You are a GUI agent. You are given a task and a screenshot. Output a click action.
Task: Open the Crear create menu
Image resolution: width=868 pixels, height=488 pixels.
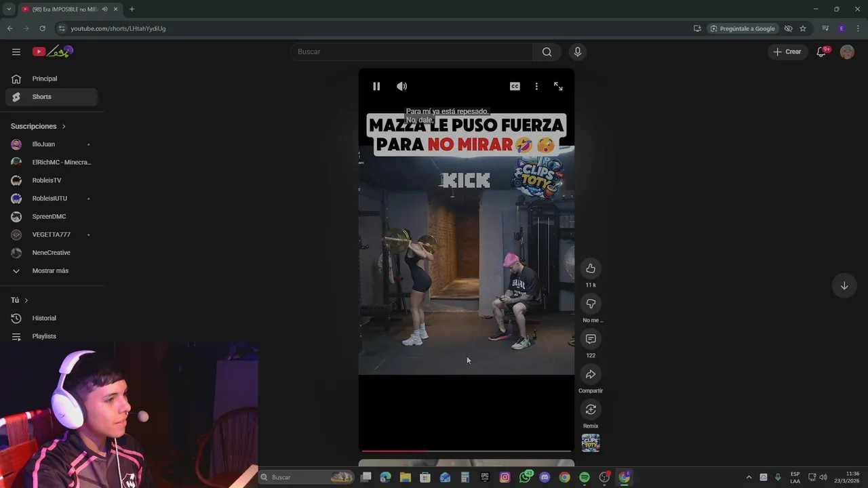787,52
